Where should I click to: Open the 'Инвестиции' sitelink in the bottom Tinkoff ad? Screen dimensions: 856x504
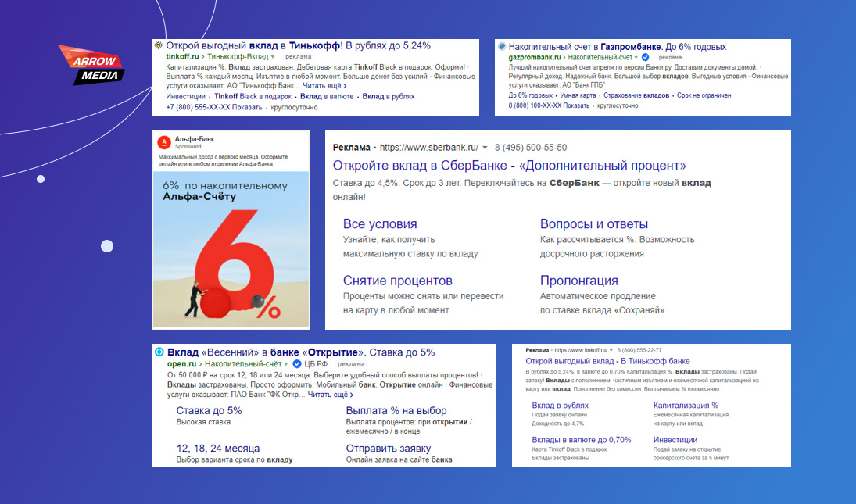coord(675,440)
